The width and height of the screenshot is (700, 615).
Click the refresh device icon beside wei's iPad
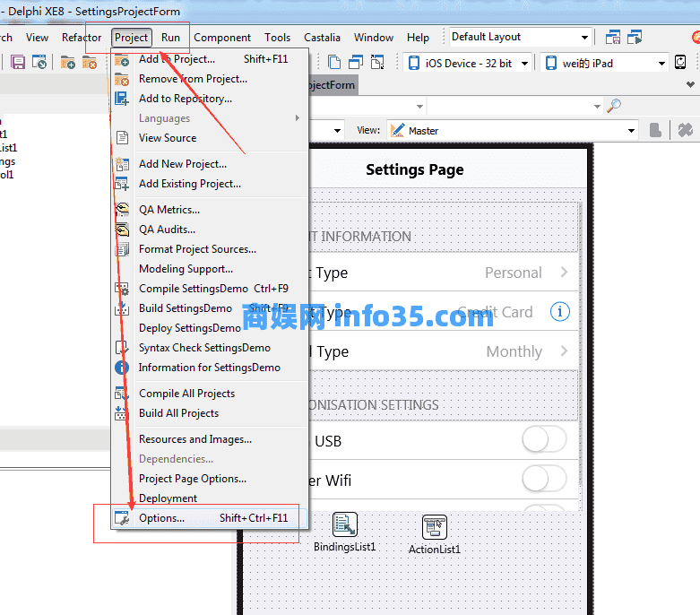(x=680, y=62)
